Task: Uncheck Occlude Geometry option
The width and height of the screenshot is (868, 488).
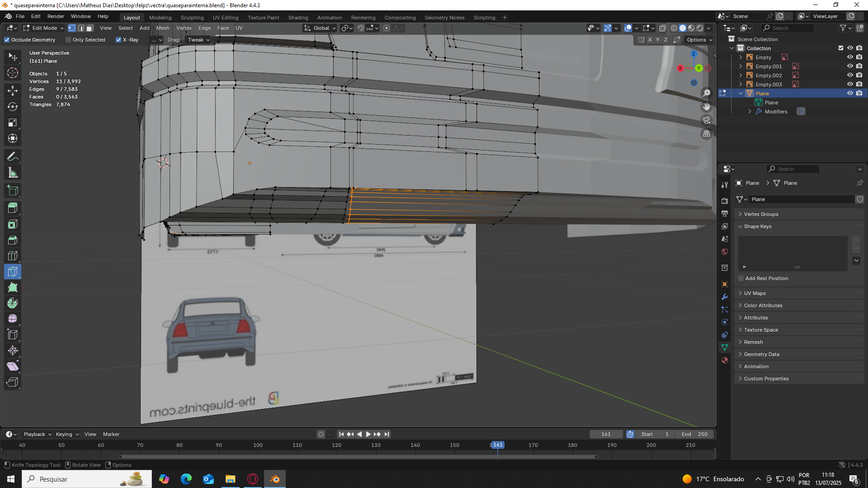Action: pos(7,40)
